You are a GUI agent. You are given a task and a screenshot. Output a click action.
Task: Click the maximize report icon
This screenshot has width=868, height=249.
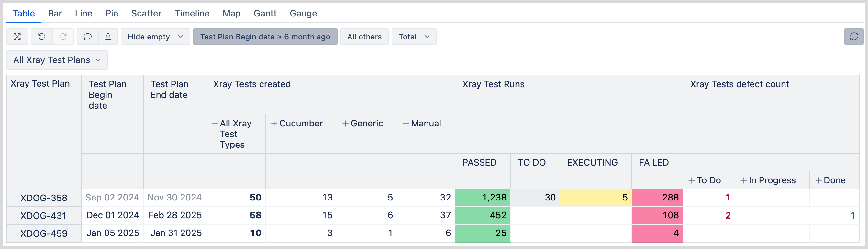pos(17,37)
